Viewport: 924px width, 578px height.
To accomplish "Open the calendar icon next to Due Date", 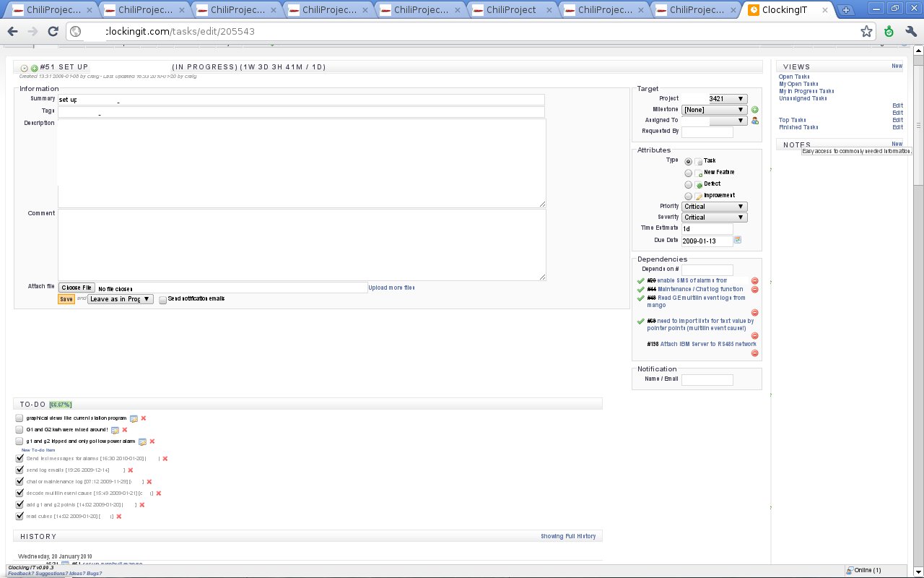I will coord(738,240).
